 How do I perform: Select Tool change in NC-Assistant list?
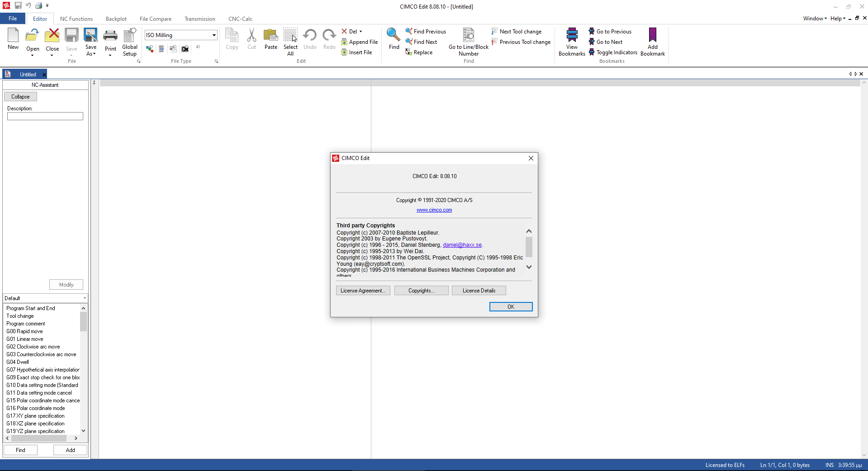pyautogui.click(x=20, y=316)
